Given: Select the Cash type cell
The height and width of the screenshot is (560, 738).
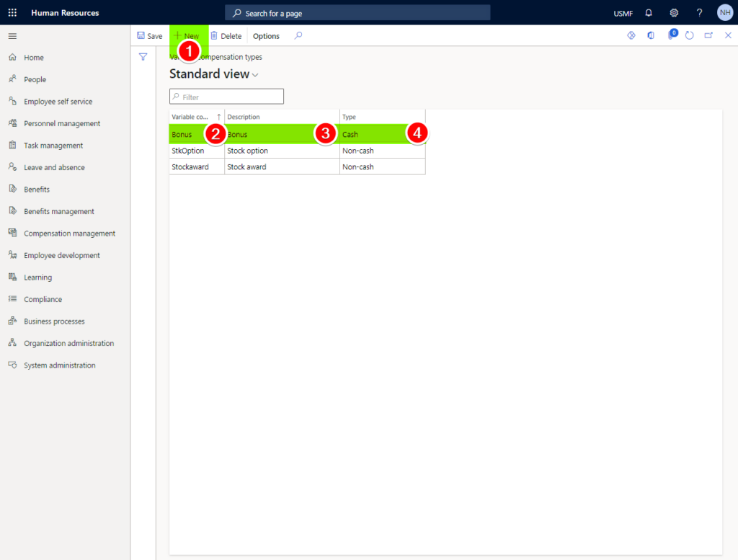Looking at the screenshot, I should click(382, 134).
